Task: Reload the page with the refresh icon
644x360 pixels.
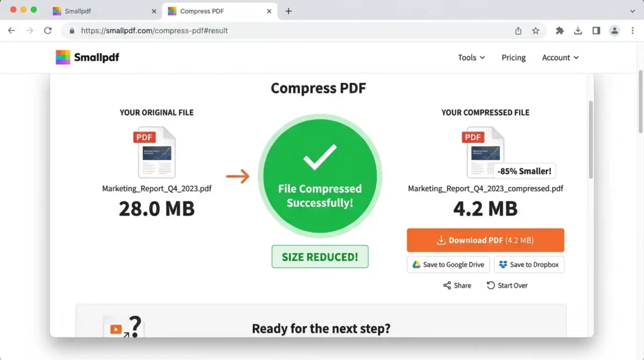Action: tap(48, 30)
